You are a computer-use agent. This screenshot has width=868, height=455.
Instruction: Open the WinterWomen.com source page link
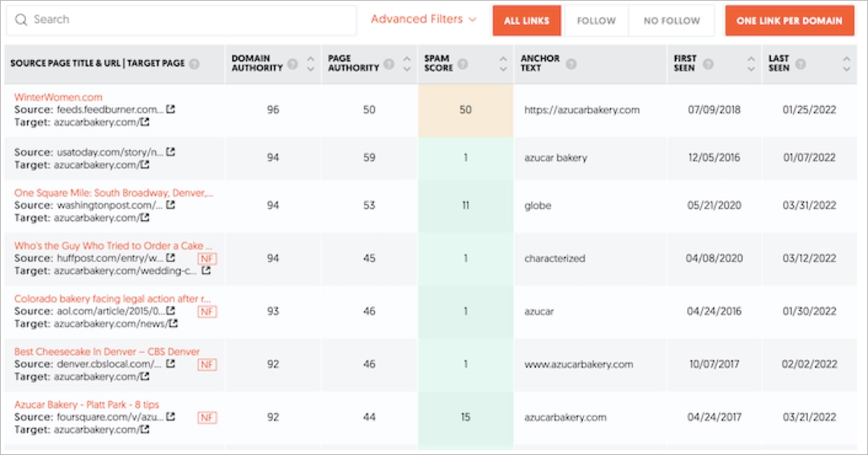[x=59, y=96]
